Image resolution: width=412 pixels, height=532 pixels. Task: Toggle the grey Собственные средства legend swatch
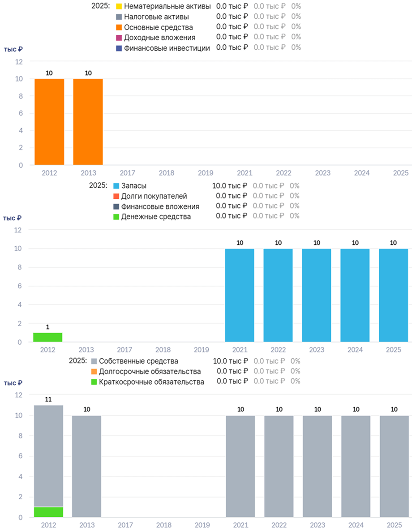click(x=94, y=361)
